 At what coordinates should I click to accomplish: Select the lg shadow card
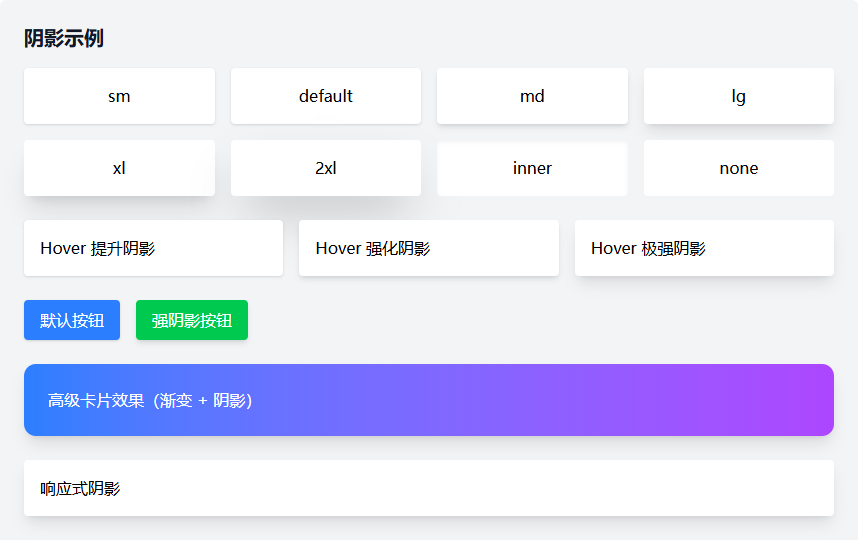(738, 96)
